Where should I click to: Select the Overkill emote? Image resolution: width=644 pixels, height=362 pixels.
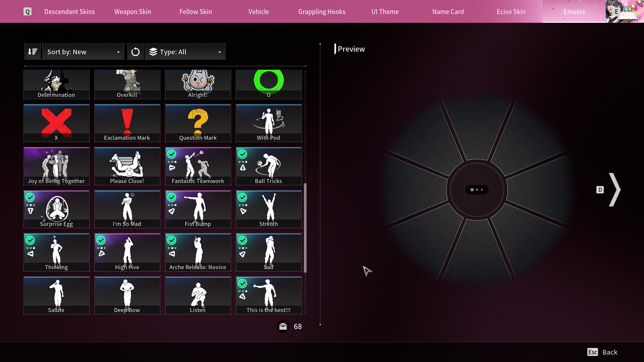[x=127, y=84]
